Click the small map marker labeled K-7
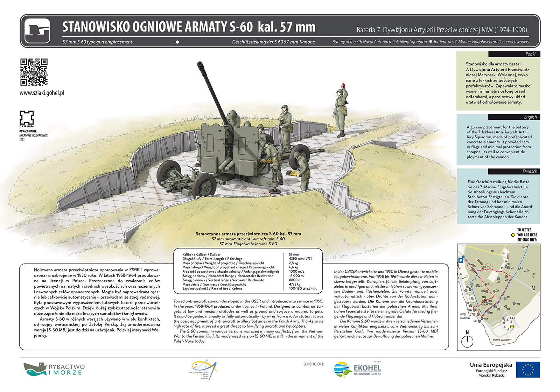The width and height of the screenshot is (560, 392). tap(533, 276)
